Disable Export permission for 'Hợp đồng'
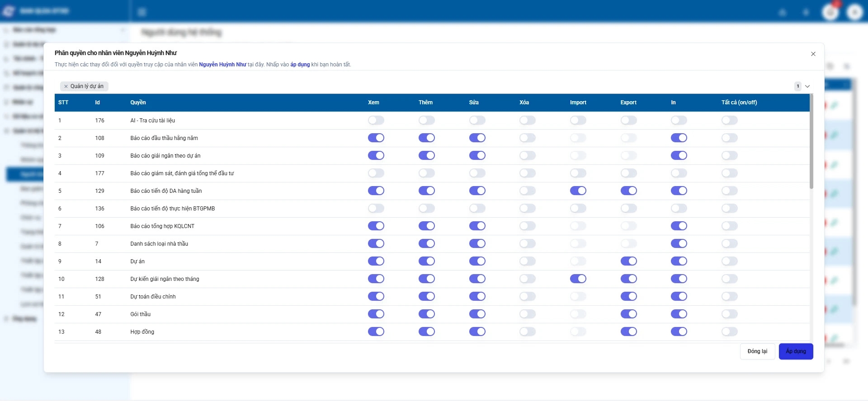 (628, 332)
